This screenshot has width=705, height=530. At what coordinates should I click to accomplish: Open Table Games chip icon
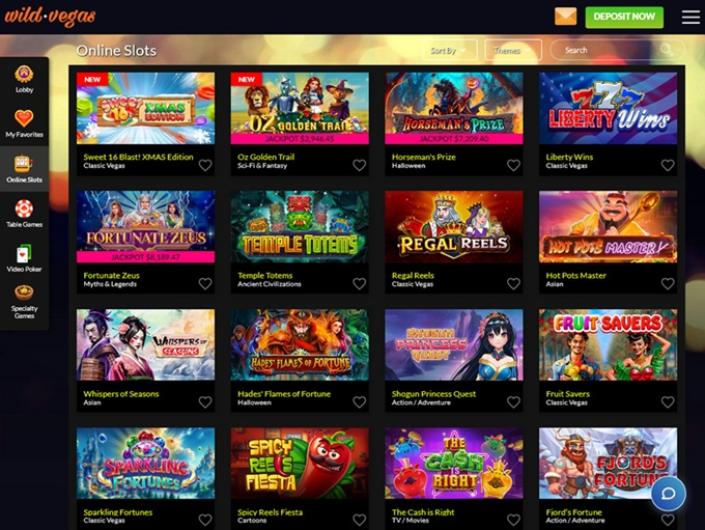tap(24, 209)
